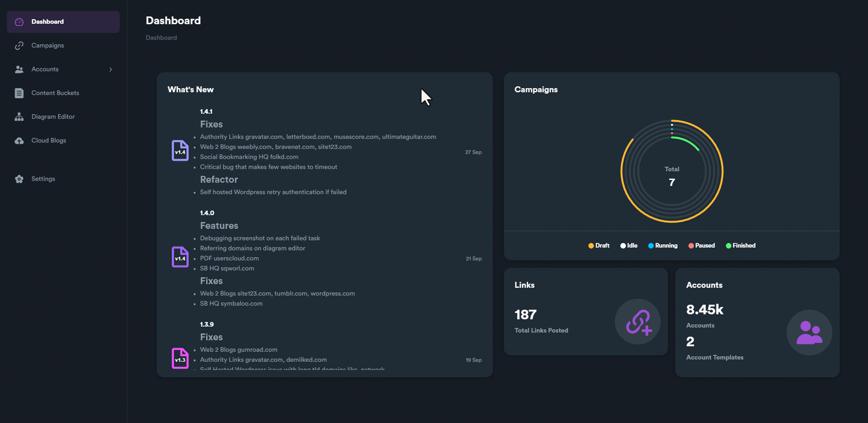Click the Dashboard breadcrumb link
This screenshot has height=423, width=868.
pyautogui.click(x=161, y=38)
